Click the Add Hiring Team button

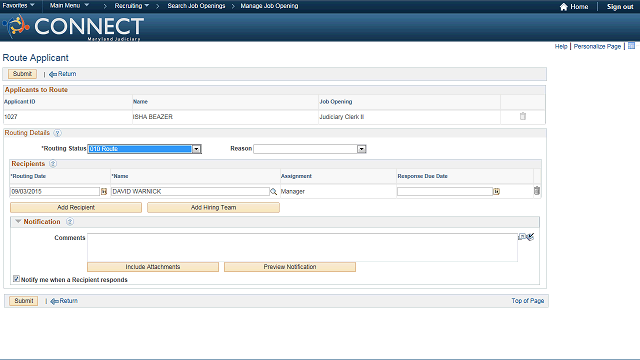pos(213,207)
